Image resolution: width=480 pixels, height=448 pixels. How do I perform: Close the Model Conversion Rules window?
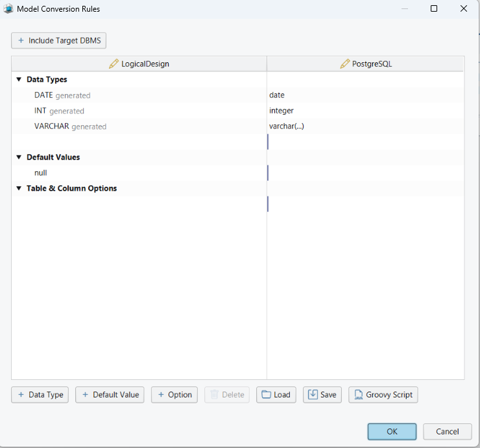[464, 8]
